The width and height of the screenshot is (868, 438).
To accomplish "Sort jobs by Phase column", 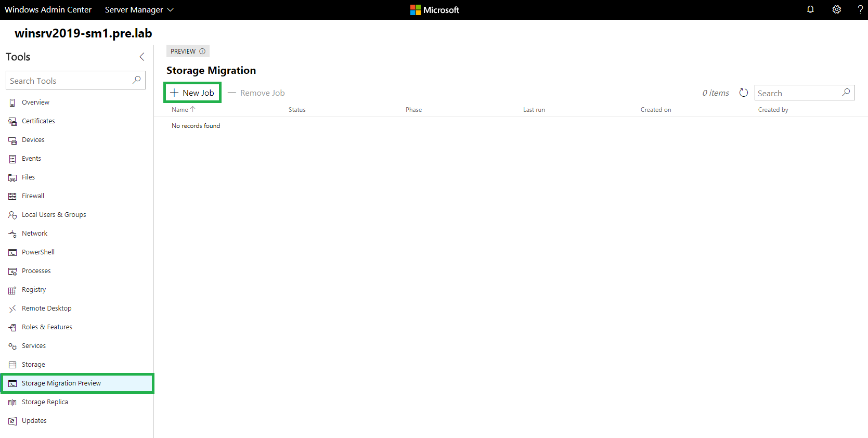I will click(x=413, y=110).
